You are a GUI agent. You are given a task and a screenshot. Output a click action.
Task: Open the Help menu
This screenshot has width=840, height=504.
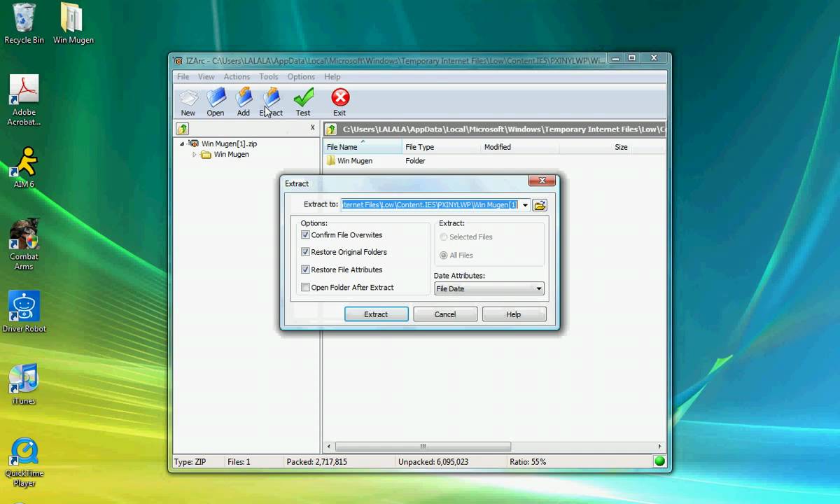point(332,77)
